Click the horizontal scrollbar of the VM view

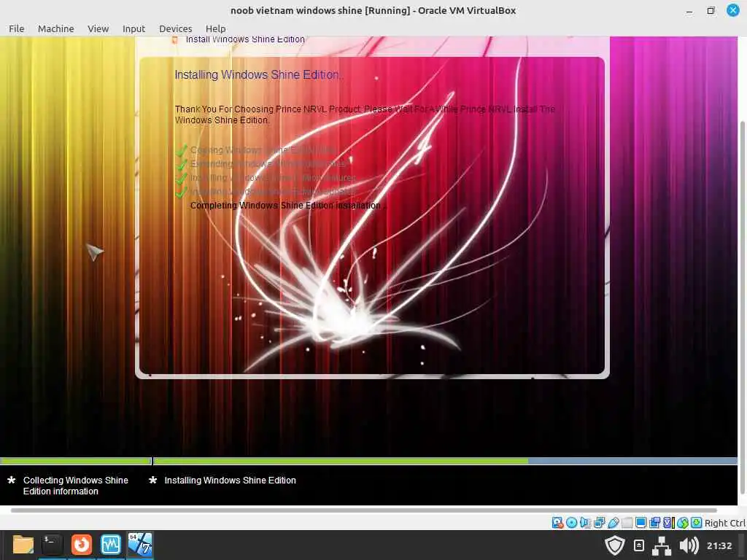363,510
